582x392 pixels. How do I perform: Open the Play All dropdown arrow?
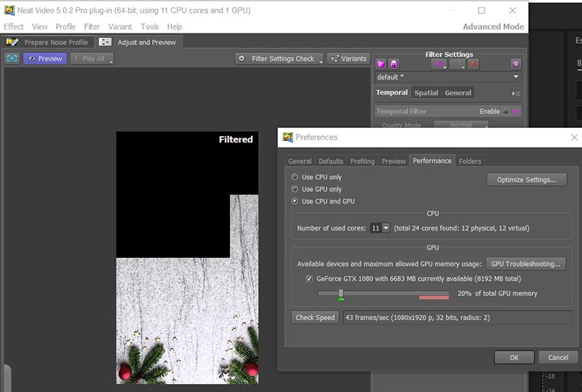coord(111,61)
